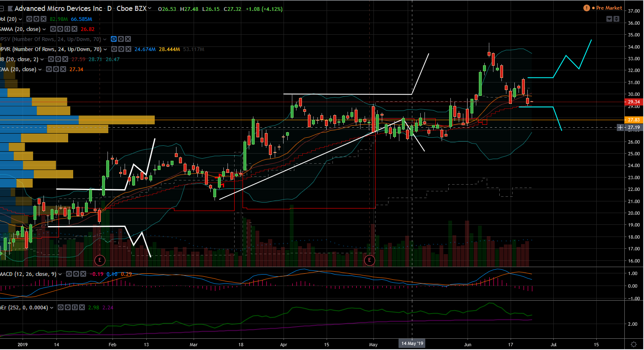The width and height of the screenshot is (644, 350).
Task: Click the 27.19 crosshair price label
Action: click(x=634, y=127)
